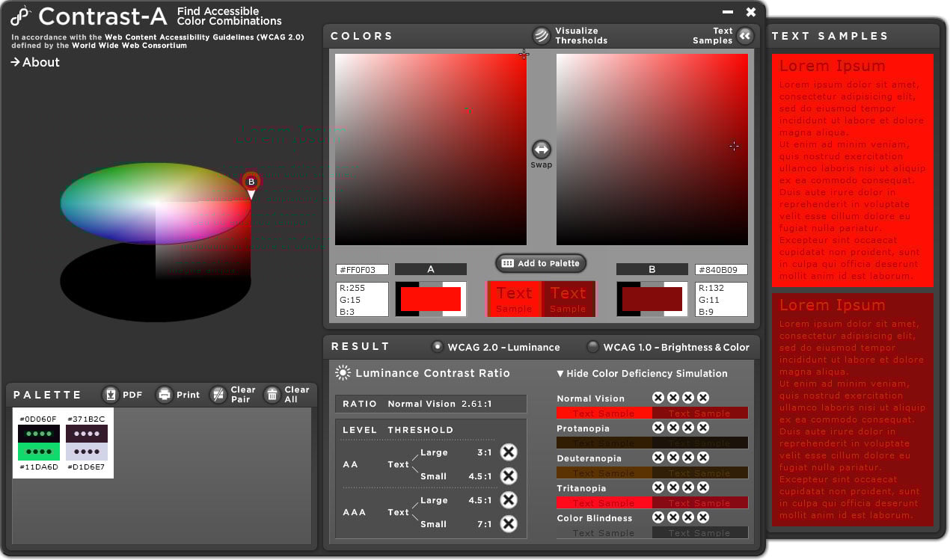The height and width of the screenshot is (560, 950).
Task: Click the Clear Pair icon
Action: click(218, 395)
